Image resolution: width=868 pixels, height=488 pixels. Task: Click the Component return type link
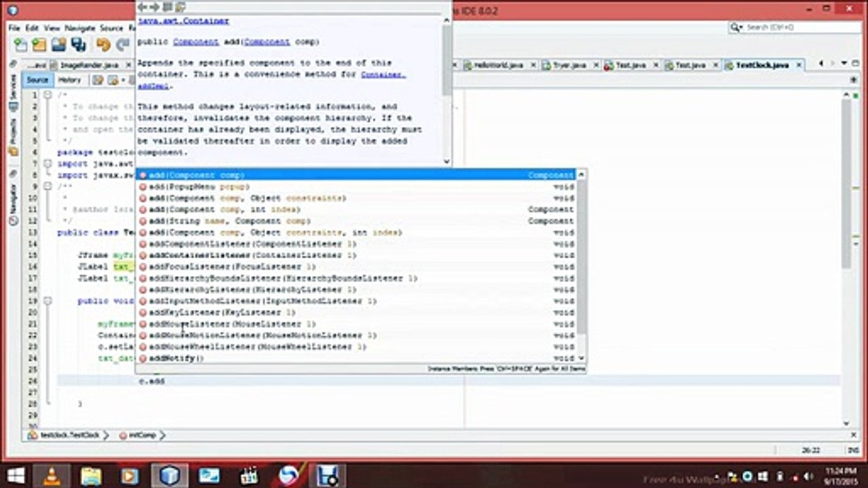click(195, 41)
